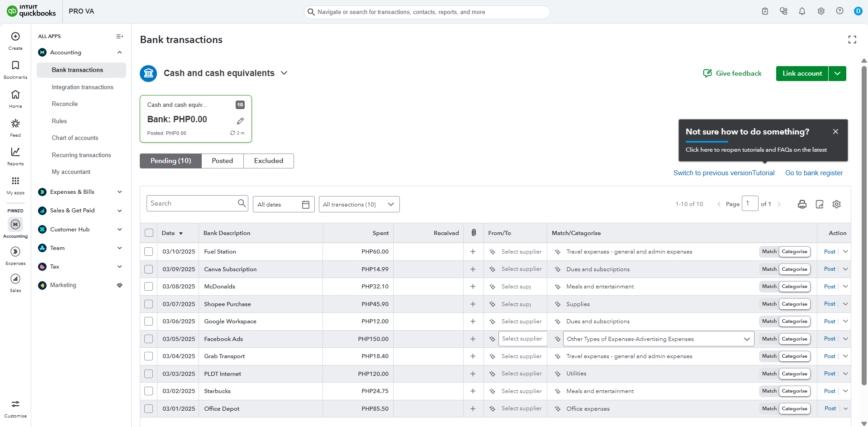Open Reports in left sidebar

click(15, 156)
